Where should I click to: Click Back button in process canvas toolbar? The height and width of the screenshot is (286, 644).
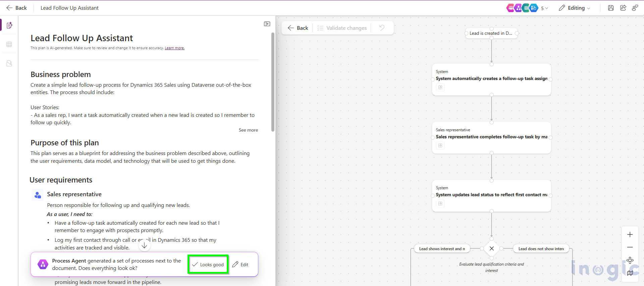point(298,28)
